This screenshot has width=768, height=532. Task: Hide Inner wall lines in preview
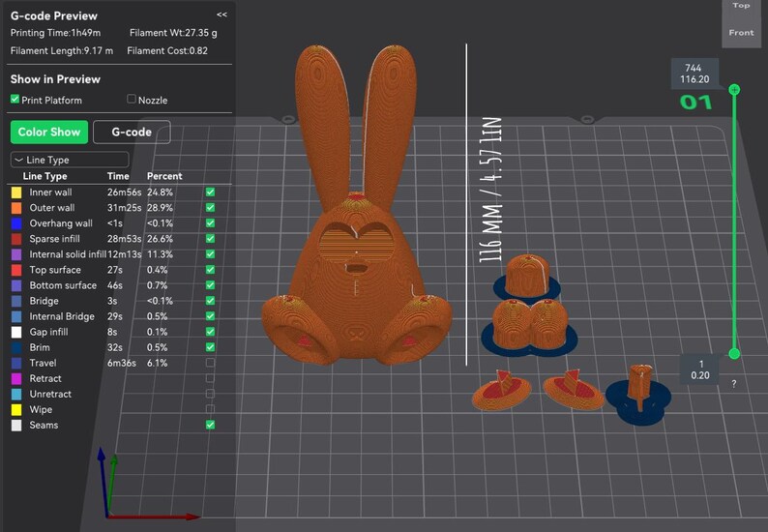click(x=210, y=192)
